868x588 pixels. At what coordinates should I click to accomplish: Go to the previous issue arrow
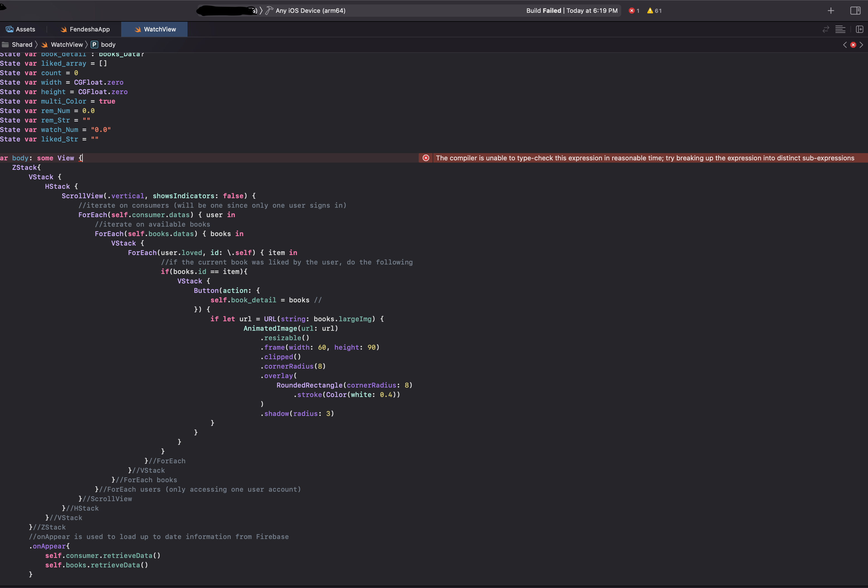point(845,45)
